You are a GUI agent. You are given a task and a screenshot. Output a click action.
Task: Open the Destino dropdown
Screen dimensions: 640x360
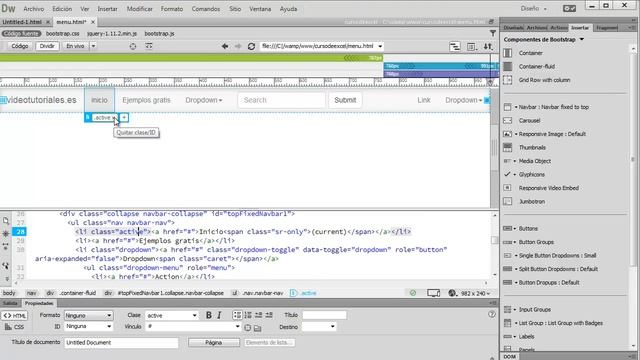click(319, 327)
